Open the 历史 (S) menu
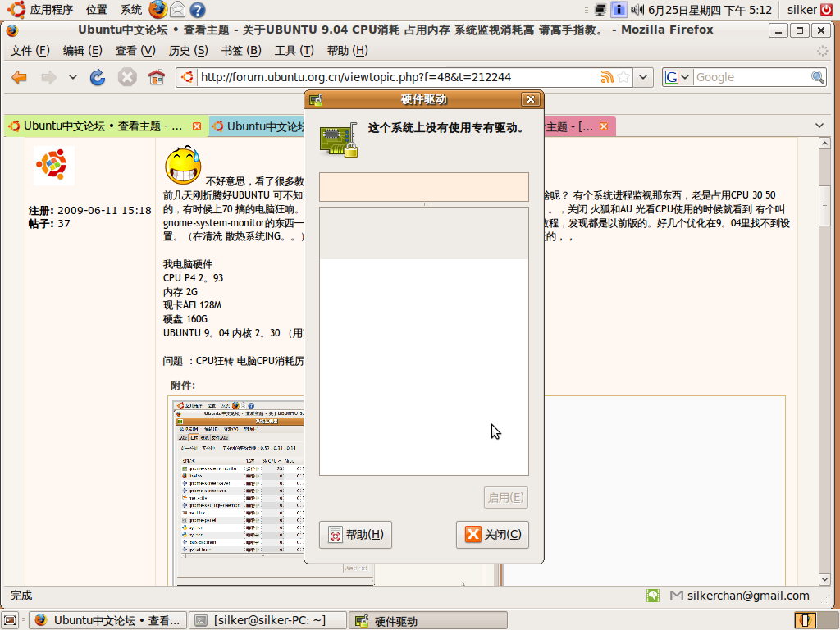The image size is (840, 630). click(188, 50)
